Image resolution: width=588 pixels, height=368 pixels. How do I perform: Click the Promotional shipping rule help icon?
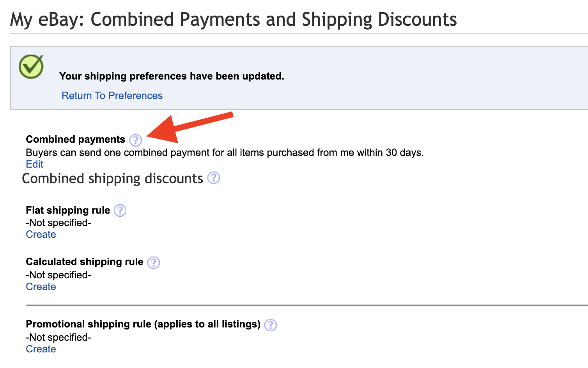pyautogui.click(x=270, y=325)
